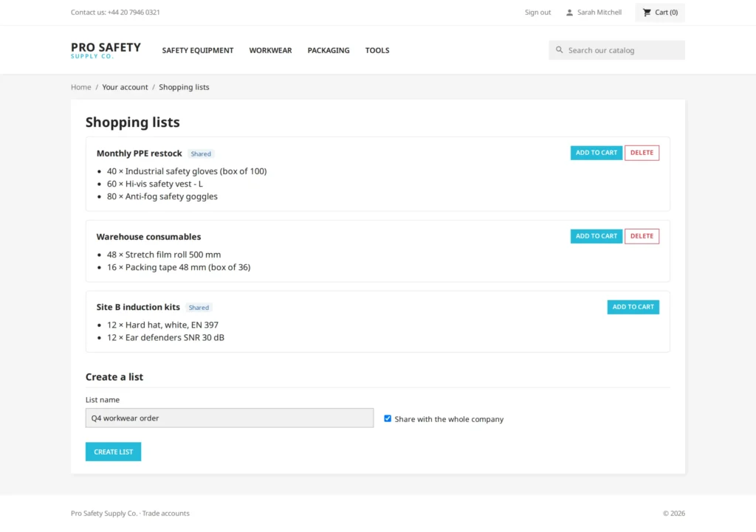Click 60 × Hi-vis safety vest - L item
Image resolution: width=756 pixels, height=532 pixels.
[x=155, y=184]
